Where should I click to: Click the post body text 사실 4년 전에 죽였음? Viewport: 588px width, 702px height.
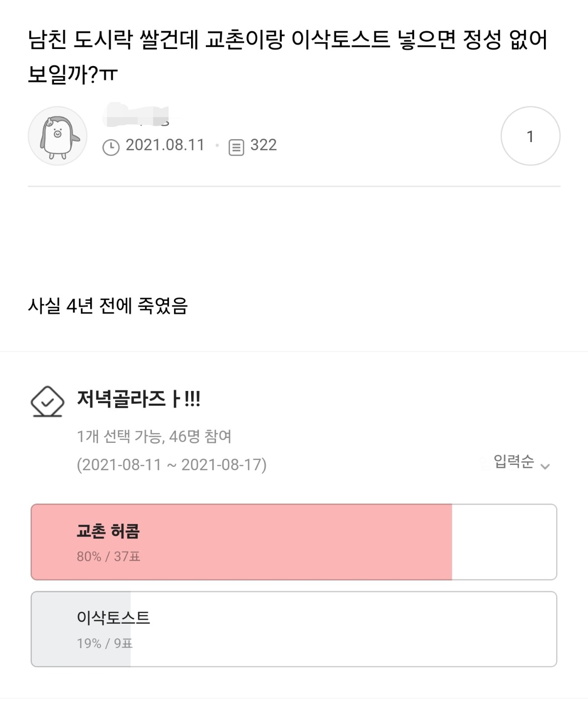(x=108, y=306)
